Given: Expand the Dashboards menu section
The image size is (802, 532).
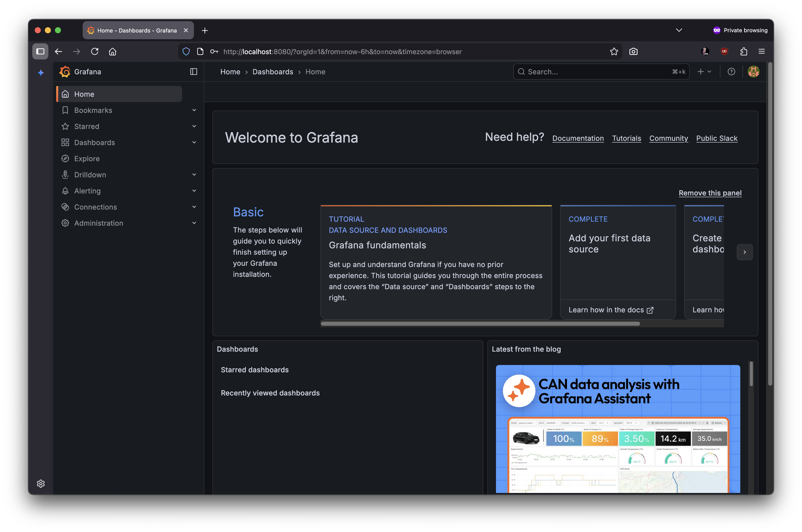Looking at the screenshot, I should pos(194,143).
